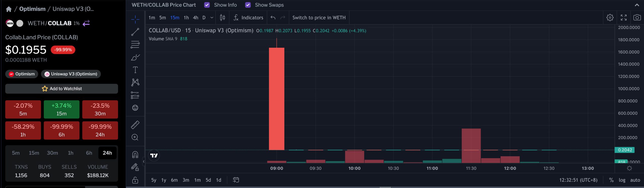Take a chart snapshot with camera icon
The width and height of the screenshot is (644, 188).
(x=637, y=18)
